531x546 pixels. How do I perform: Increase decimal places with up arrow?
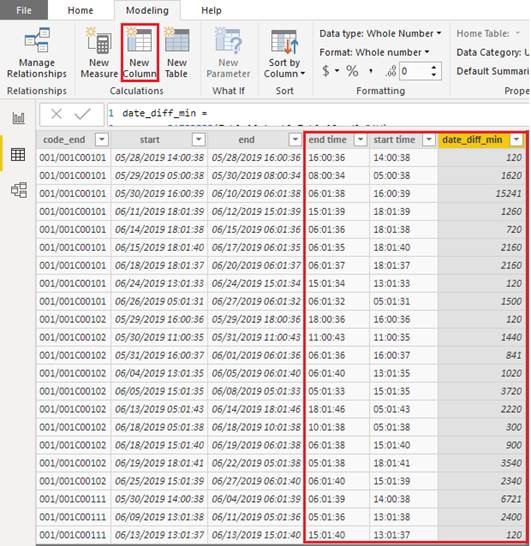(434, 68)
